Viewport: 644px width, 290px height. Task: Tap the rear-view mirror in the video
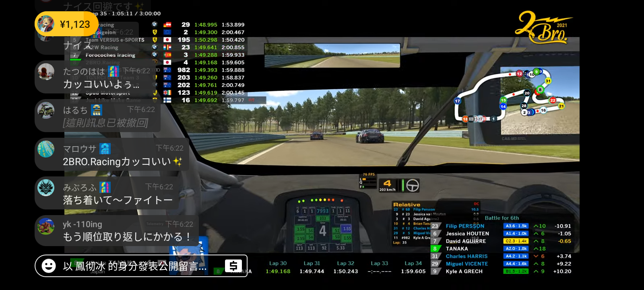pos(332,55)
